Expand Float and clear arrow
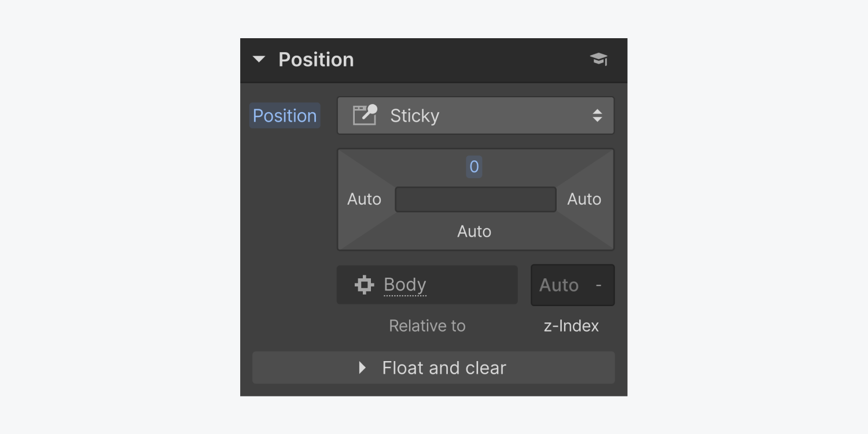The width and height of the screenshot is (868, 434). [x=362, y=367]
